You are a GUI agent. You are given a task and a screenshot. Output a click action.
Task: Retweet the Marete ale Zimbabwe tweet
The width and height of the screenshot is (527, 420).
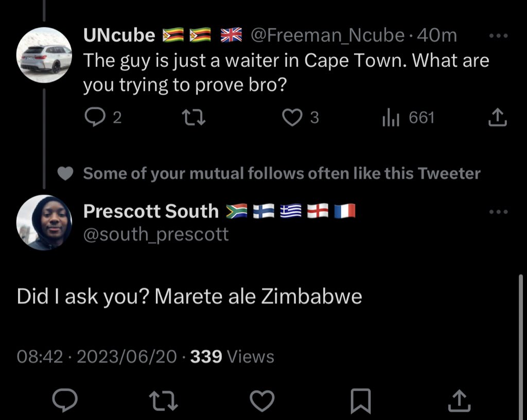coord(163,400)
